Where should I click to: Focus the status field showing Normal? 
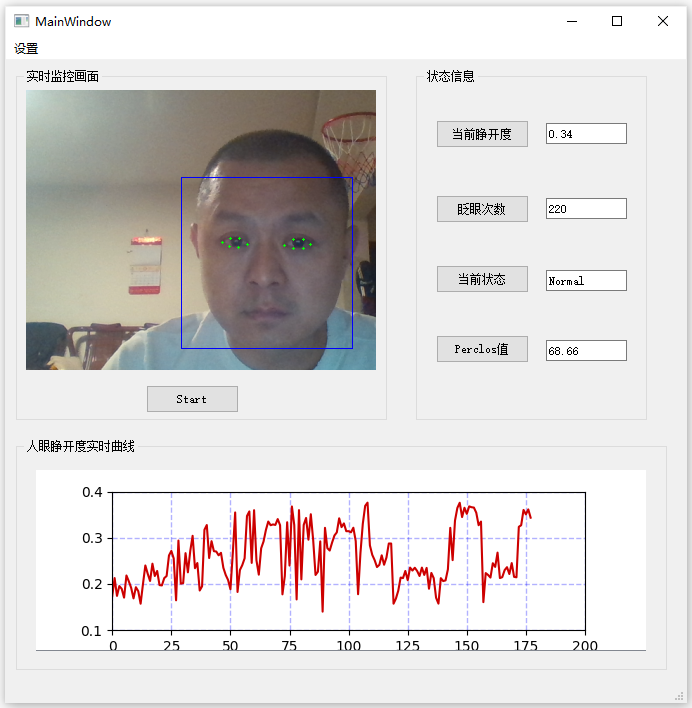pyautogui.click(x=586, y=280)
